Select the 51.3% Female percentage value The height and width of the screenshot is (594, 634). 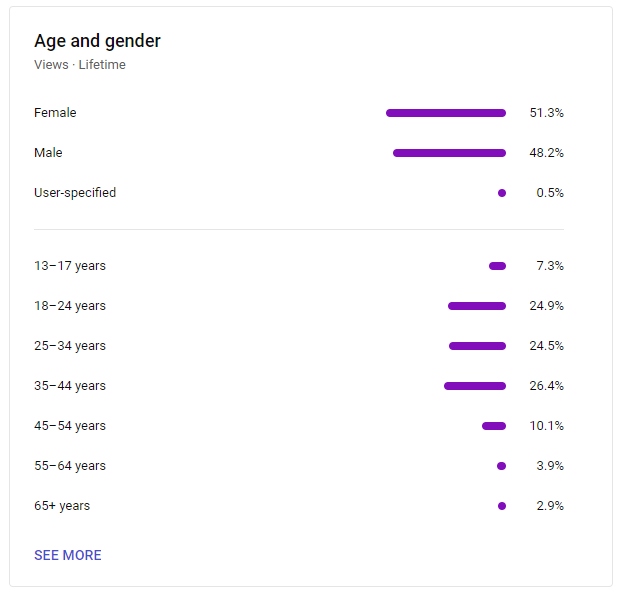[x=546, y=113]
